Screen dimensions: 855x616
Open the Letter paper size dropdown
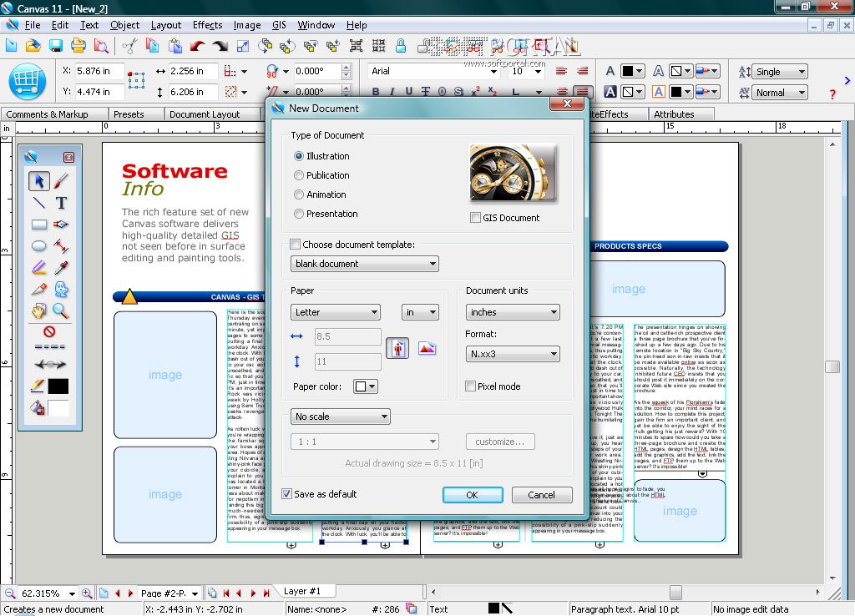click(x=336, y=312)
